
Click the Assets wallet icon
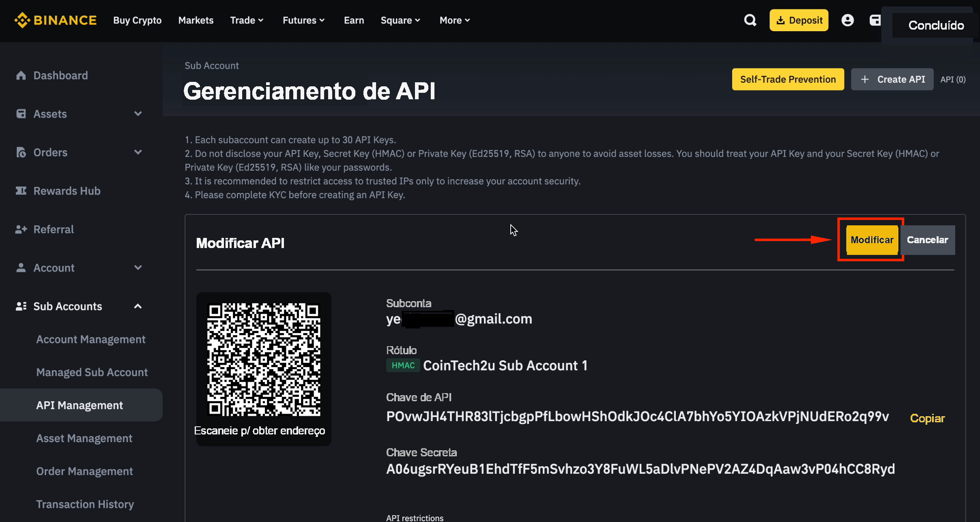21,114
